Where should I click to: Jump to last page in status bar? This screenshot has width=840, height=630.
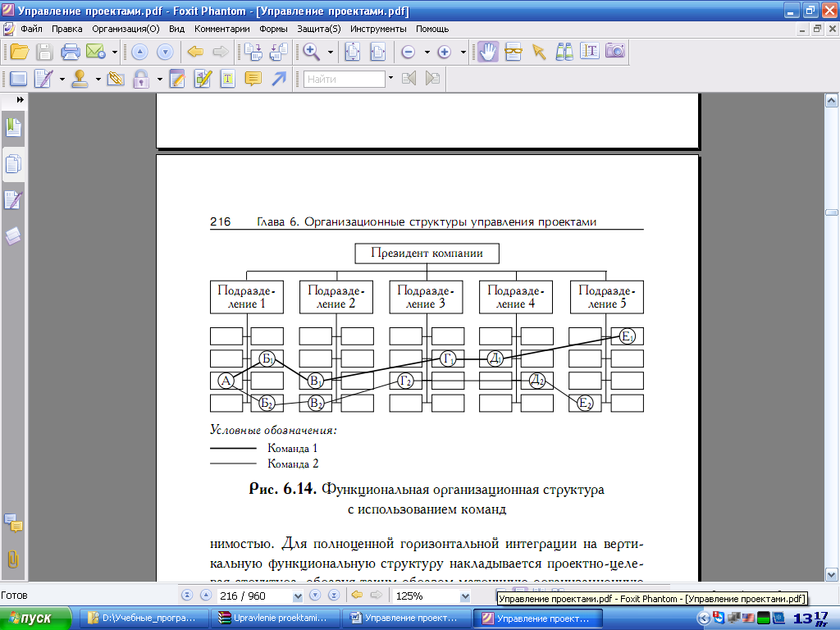(x=334, y=596)
